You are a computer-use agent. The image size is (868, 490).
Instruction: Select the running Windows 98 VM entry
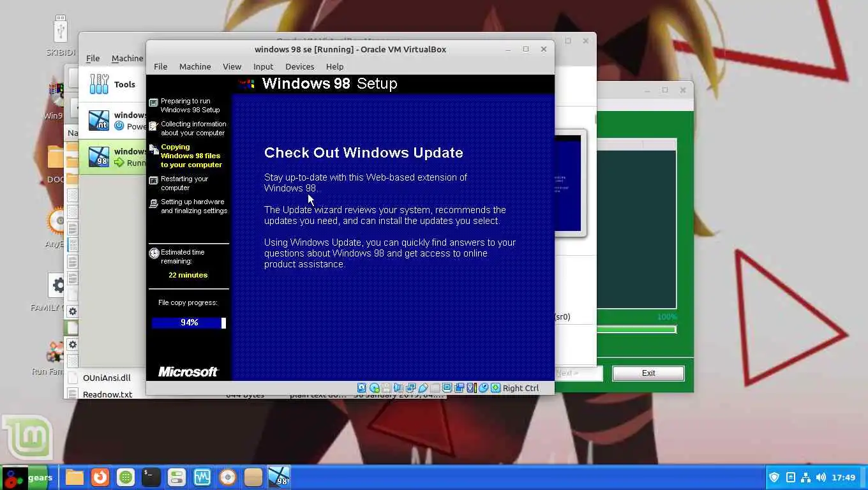tap(112, 157)
